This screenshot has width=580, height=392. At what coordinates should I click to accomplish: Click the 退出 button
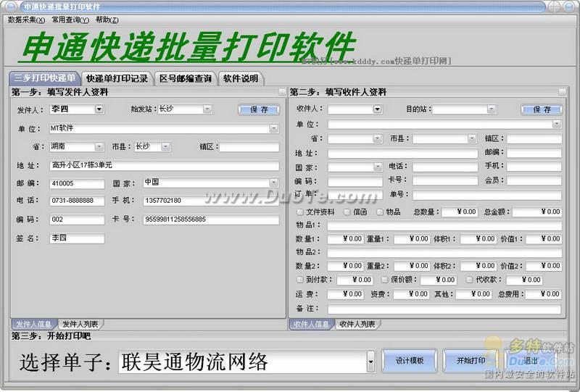(x=531, y=361)
